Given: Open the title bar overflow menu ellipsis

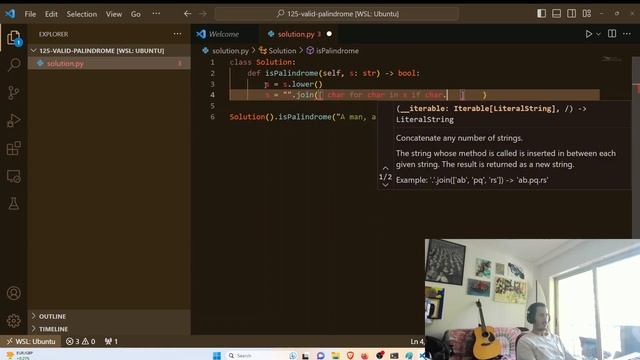Looking at the screenshot, I should (156, 13).
